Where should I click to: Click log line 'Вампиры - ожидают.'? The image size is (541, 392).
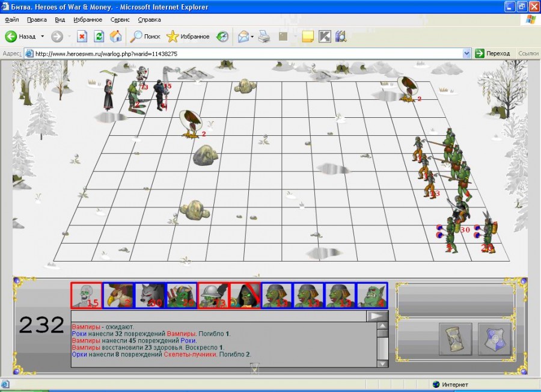point(103,327)
